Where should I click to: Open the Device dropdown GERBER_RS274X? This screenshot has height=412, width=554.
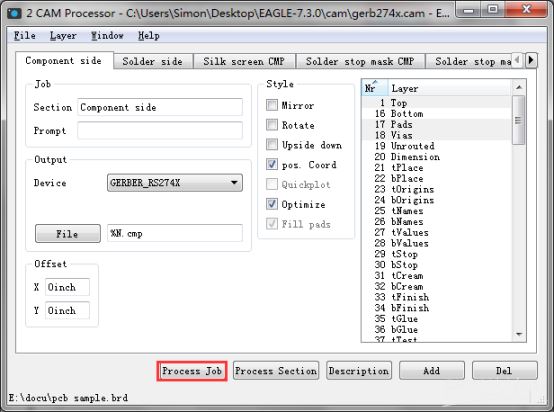[175, 183]
